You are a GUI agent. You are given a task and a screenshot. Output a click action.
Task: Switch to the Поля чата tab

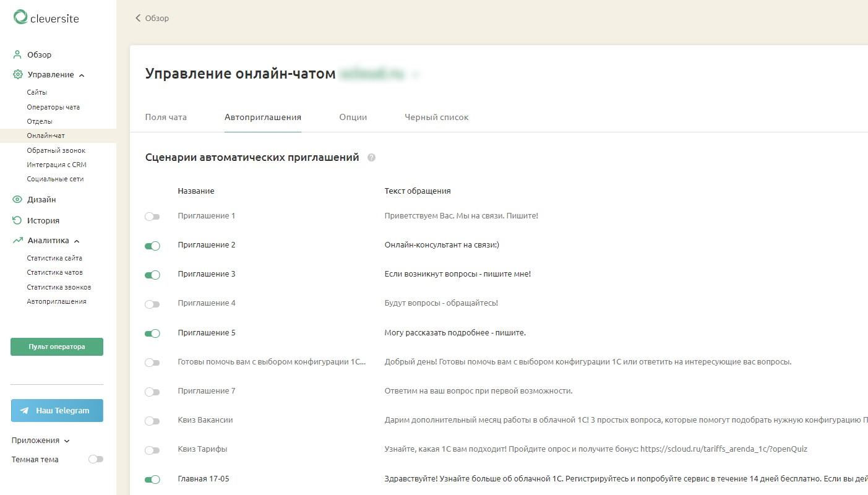tap(166, 117)
